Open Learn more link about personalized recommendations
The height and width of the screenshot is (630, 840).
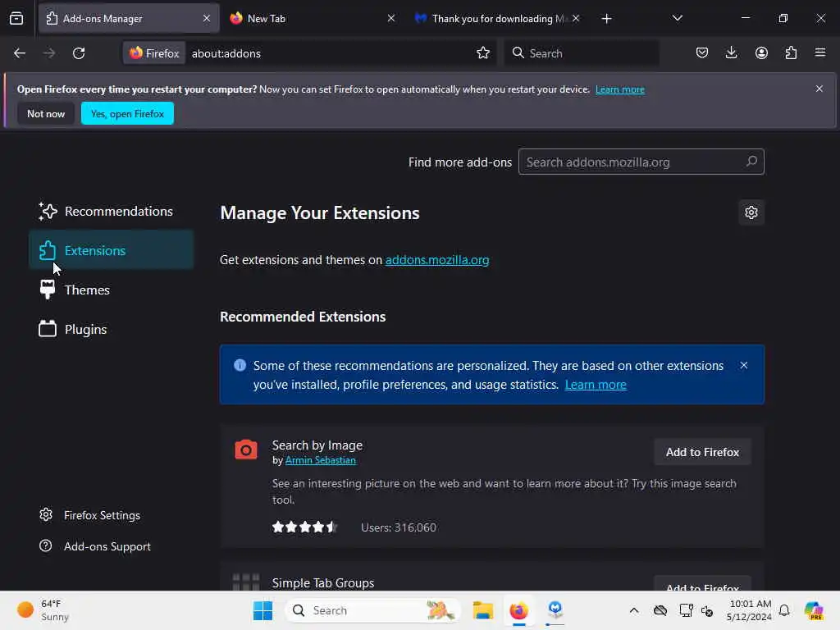pyautogui.click(x=596, y=385)
